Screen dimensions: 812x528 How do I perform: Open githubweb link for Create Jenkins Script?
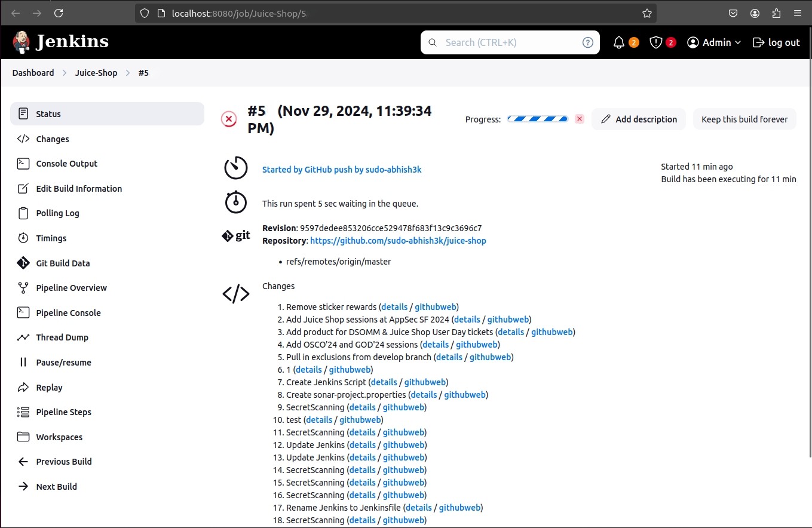point(425,382)
